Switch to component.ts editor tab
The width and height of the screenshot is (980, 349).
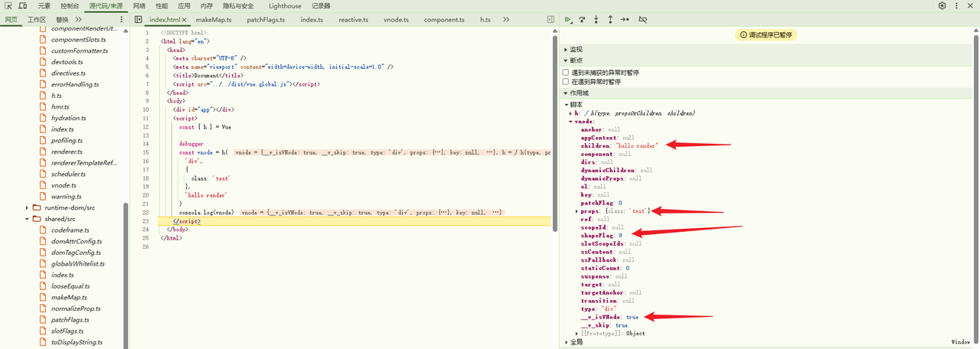pos(443,19)
